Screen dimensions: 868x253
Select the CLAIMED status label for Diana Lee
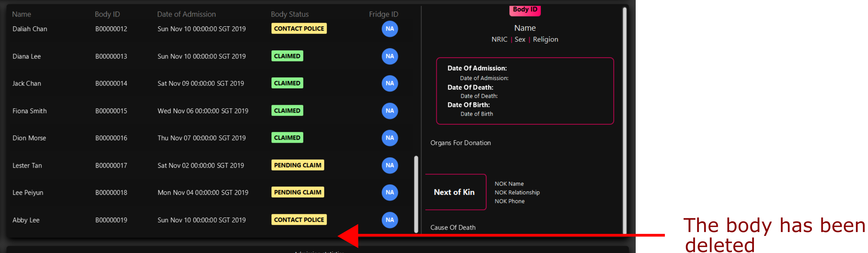287,56
